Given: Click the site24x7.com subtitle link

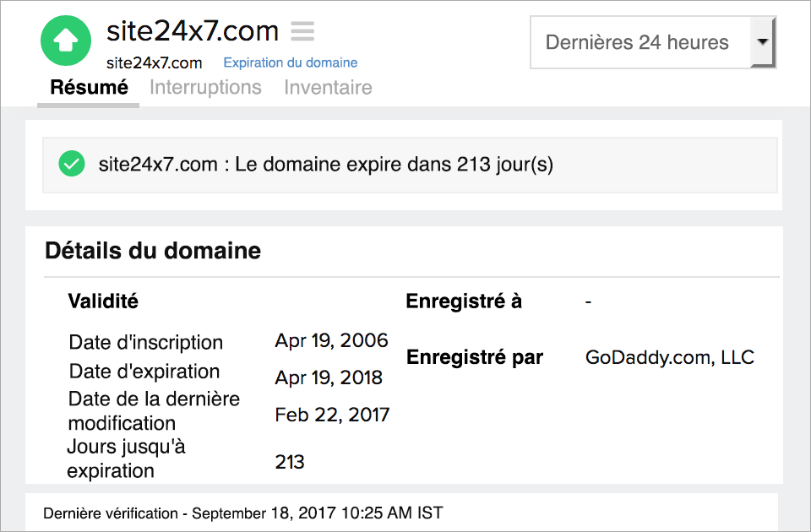Looking at the screenshot, I should [153, 62].
